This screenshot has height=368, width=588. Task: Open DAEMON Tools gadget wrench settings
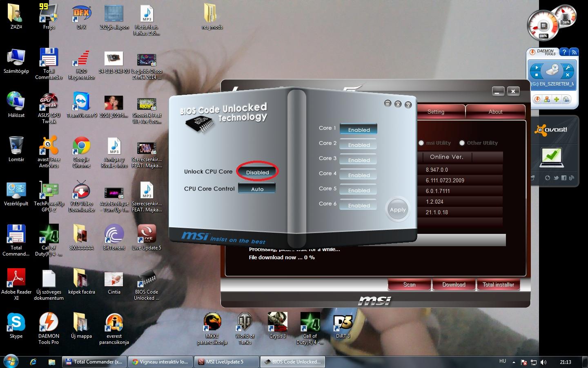[567, 67]
